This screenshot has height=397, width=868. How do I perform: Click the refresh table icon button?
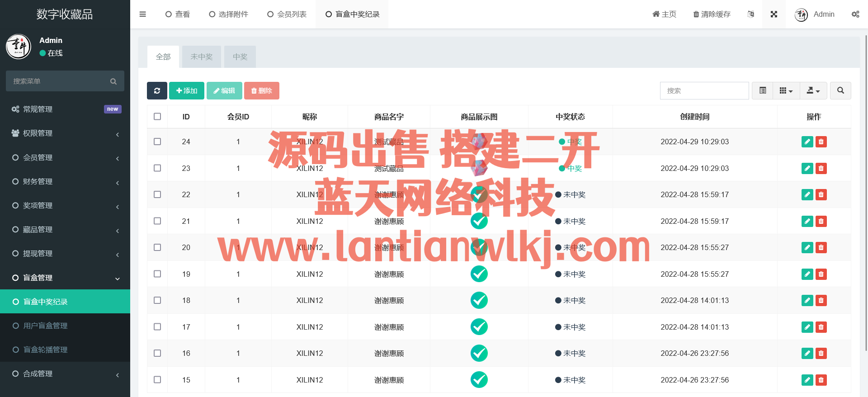(157, 90)
